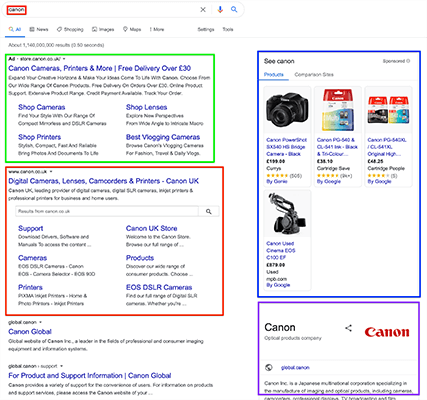Open the Cameras sitelink under canon.co.uk
The image size is (427, 400).
(32, 258)
